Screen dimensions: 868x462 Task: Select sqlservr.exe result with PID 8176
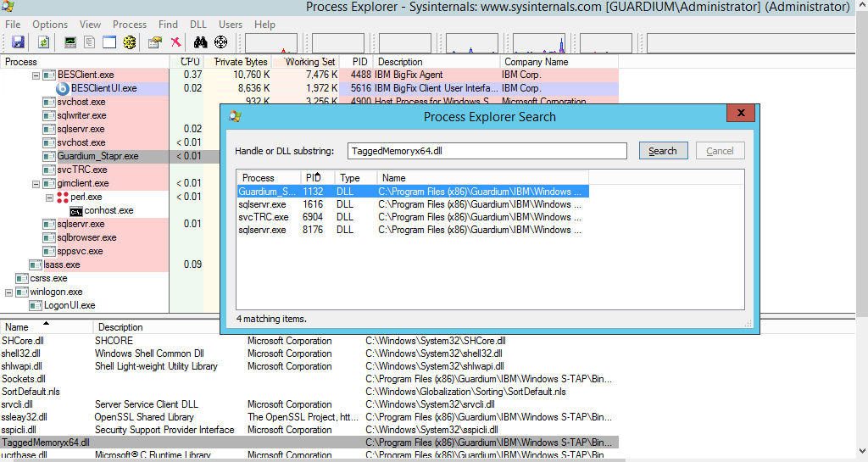pyautogui.click(x=413, y=230)
